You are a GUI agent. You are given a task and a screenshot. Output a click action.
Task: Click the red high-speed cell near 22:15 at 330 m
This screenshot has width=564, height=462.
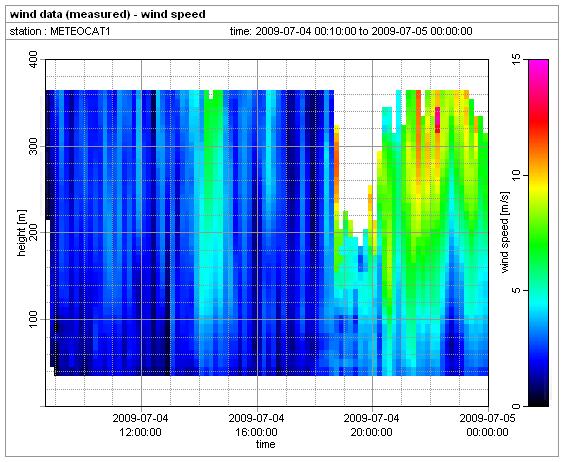click(x=437, y=120)
